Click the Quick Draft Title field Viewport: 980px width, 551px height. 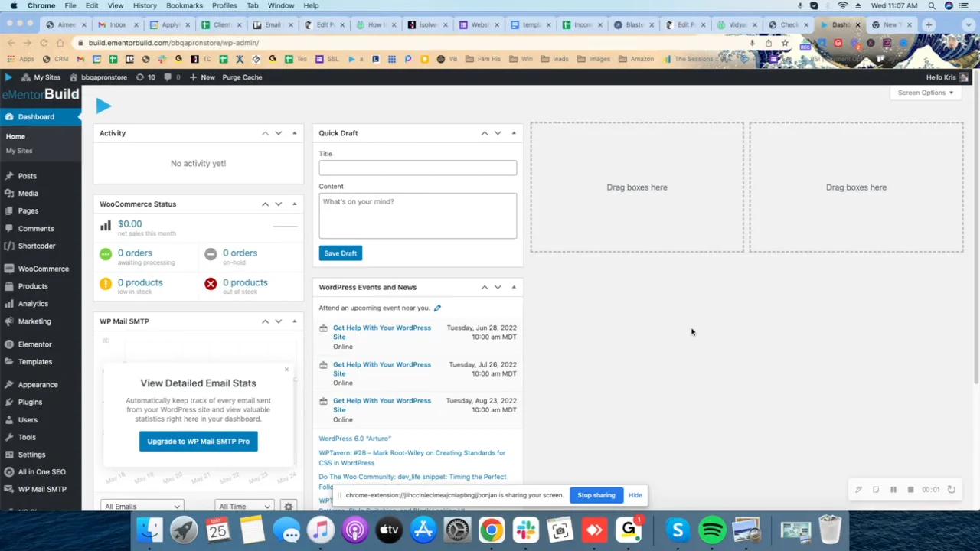point(418,168)
